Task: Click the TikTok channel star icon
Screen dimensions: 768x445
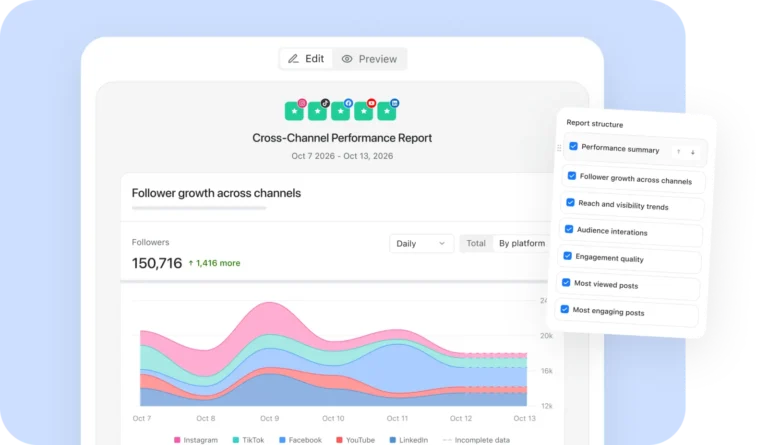Action: tap(317, 111)
